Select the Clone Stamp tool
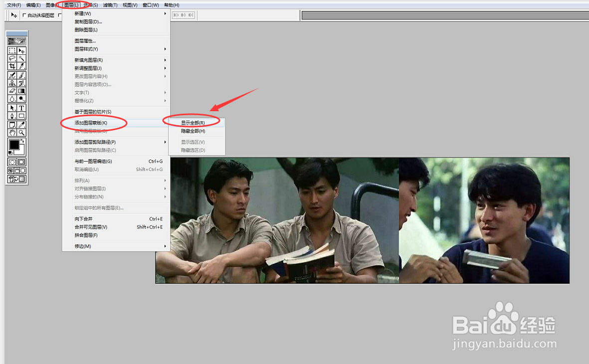Viewport: 589px width, 364px height. coord(12,83)
